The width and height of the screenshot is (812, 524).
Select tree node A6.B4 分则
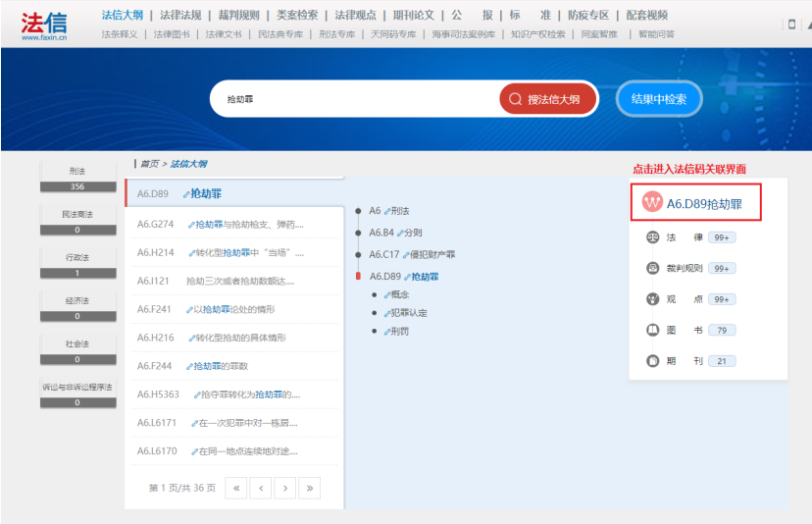[395, 233]
